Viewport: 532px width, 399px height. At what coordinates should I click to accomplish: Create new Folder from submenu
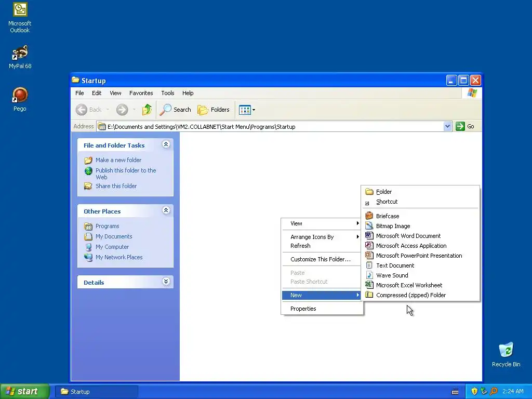[421, 192]
